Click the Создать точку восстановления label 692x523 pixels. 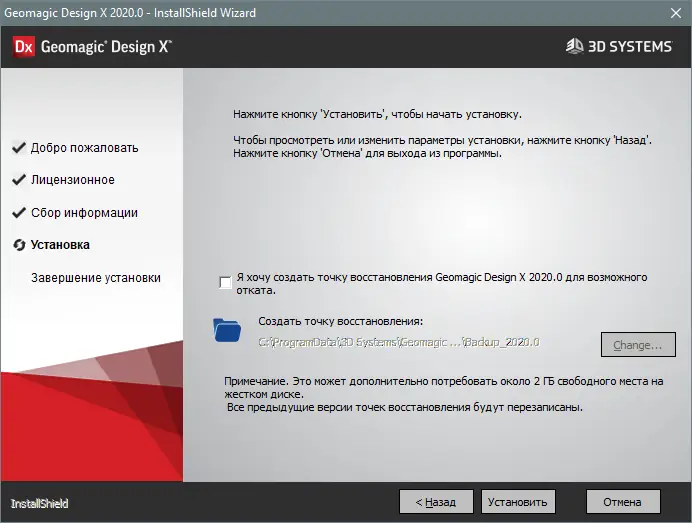(340, 321)
